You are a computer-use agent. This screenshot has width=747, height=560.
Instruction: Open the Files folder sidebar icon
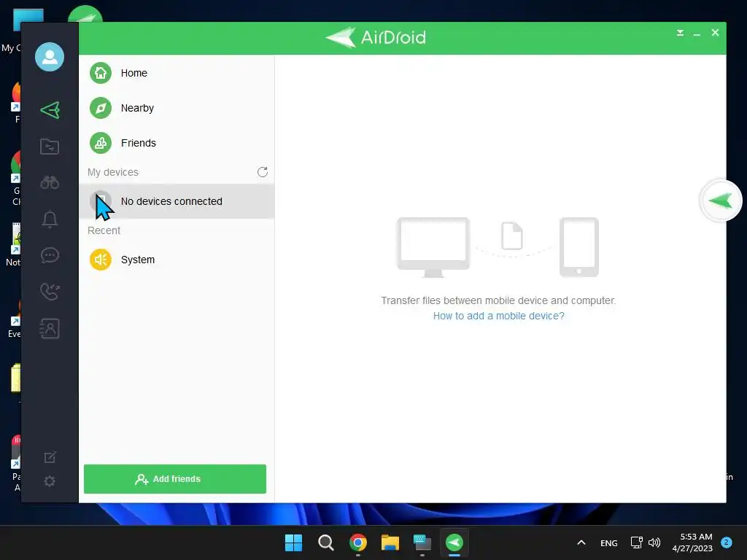(x=50, y=146)
